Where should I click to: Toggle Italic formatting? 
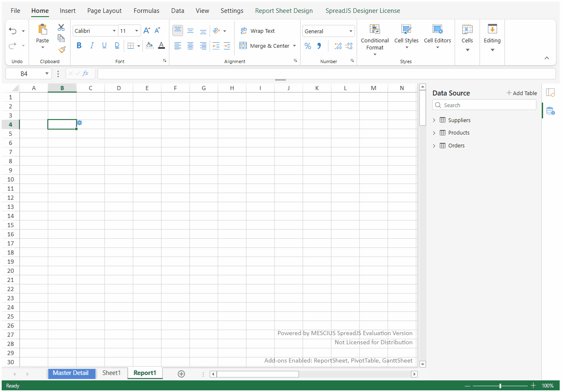[x=92, y=46]
